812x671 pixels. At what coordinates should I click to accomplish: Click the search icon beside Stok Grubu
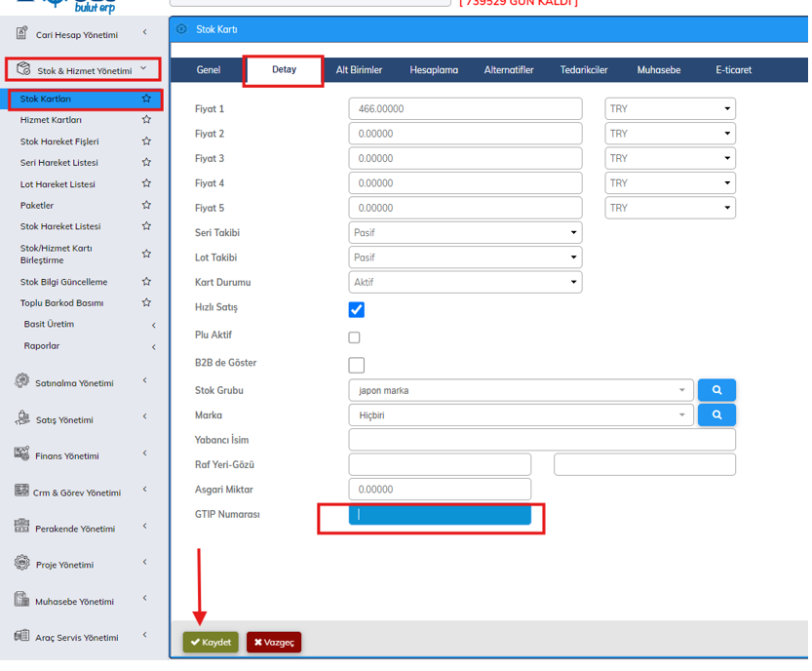click(716, 390)
